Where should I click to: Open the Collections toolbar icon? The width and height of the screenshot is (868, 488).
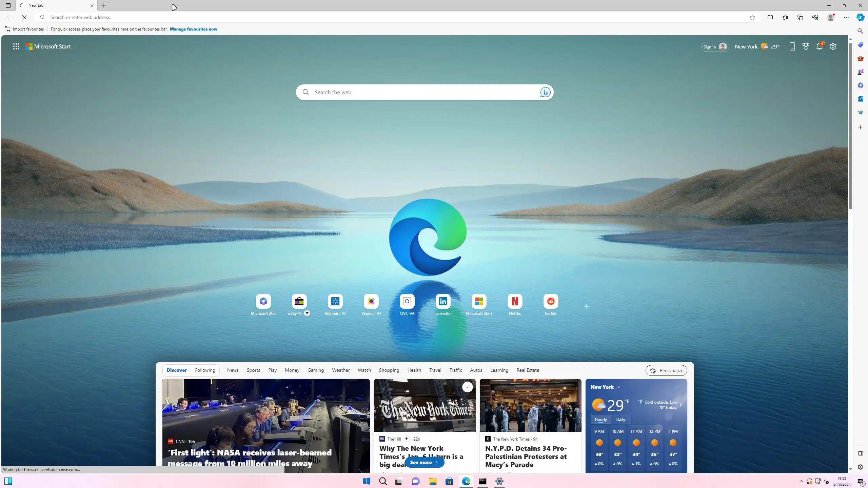pyautogui.click(x=800, y=17)
